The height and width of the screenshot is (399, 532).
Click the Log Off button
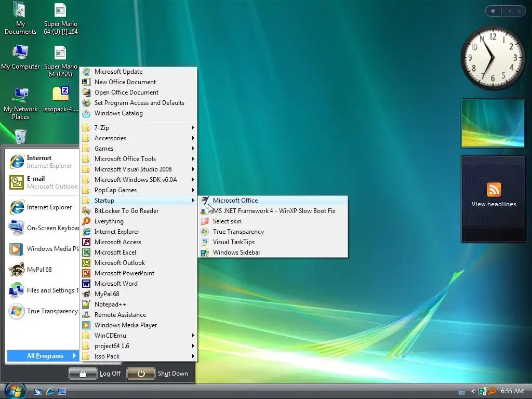[95, 374]
